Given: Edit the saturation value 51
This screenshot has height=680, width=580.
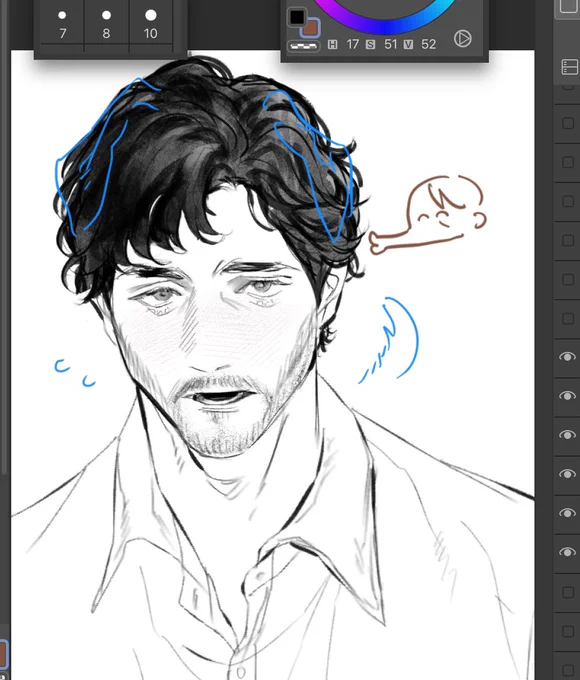Looking at the screenshot, I should [390, 44].
